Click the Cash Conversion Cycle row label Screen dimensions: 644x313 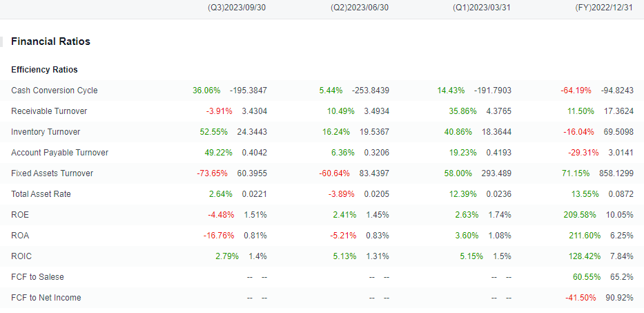tap(55, 91)
